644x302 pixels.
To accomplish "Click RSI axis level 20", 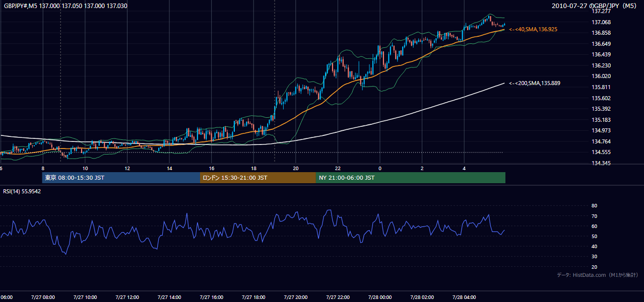I will tap(594, 267).
